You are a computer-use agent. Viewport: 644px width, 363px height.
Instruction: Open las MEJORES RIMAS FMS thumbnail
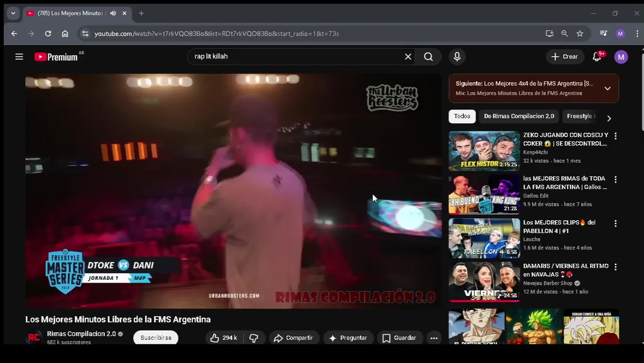[484, 195]
